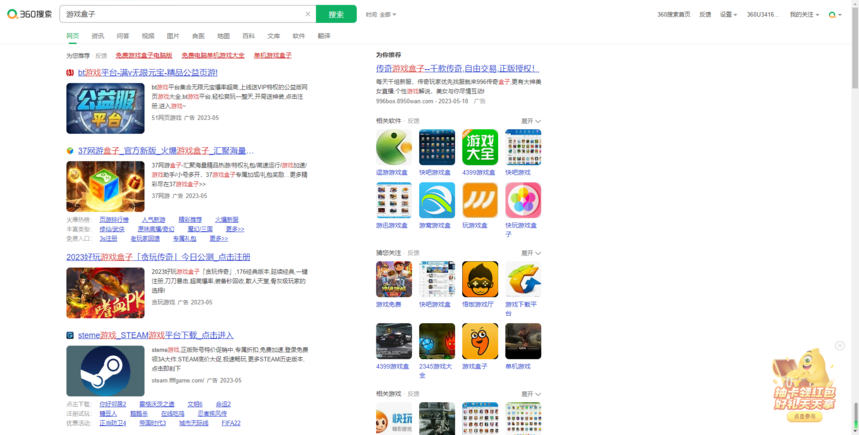
Task: Click the monkey 悟饭游戏厅 icon
Action: pyautogui.click(x=480, y=279)
